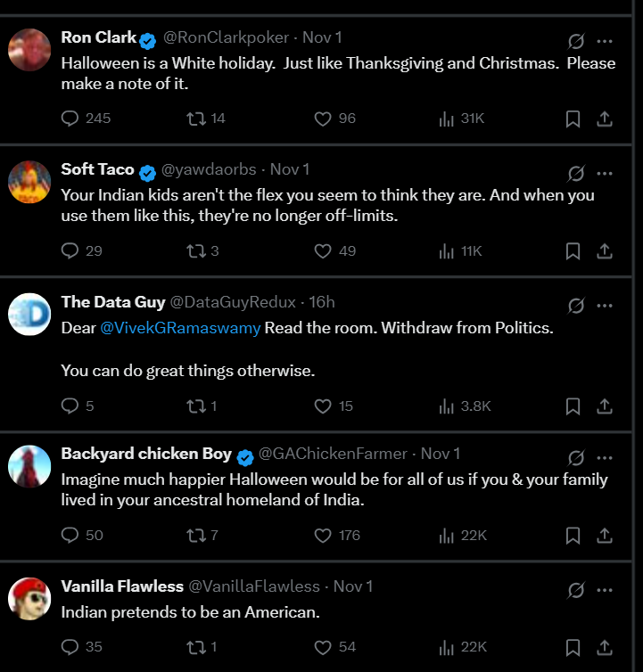643x672 pixels.
Task: Share Ron Clark's tweet
Action: click(x=604, y=119)
